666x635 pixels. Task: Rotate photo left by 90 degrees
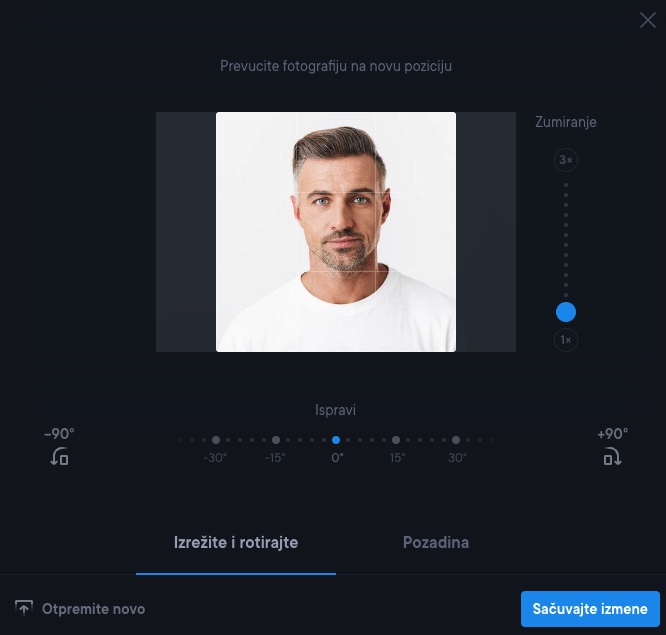point(59,456)
